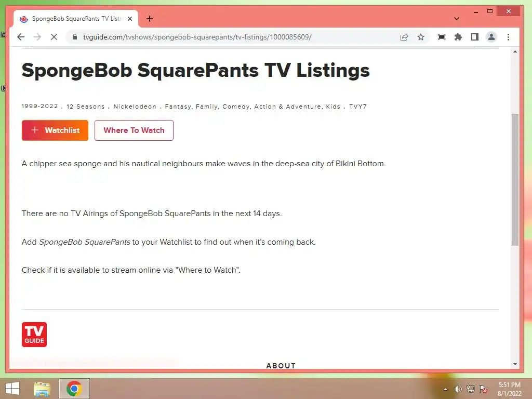Click the scrollbar down arrow
This screenshot has width=532, height=399.
(x=515, y=364)
